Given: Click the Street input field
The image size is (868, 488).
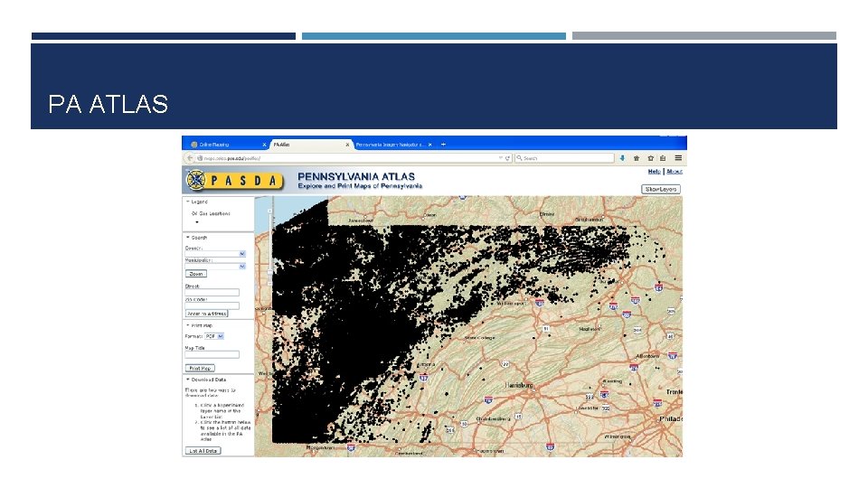Looking at the screenshot, I should coord(212,292).
